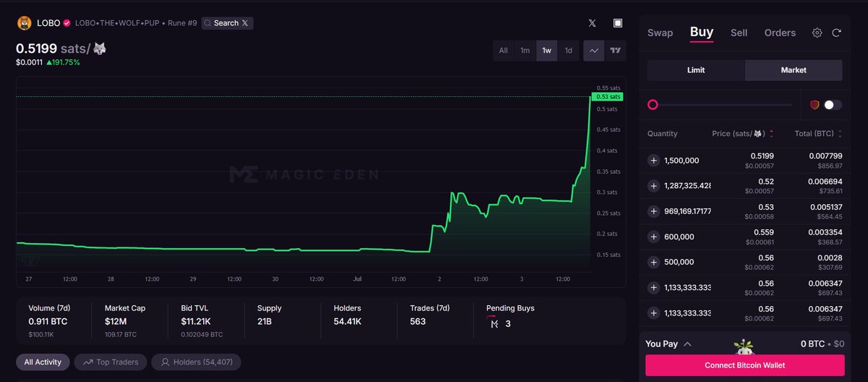
Task: Click the Volume (7d) 0.911 BTC stat
Action: 51,320
